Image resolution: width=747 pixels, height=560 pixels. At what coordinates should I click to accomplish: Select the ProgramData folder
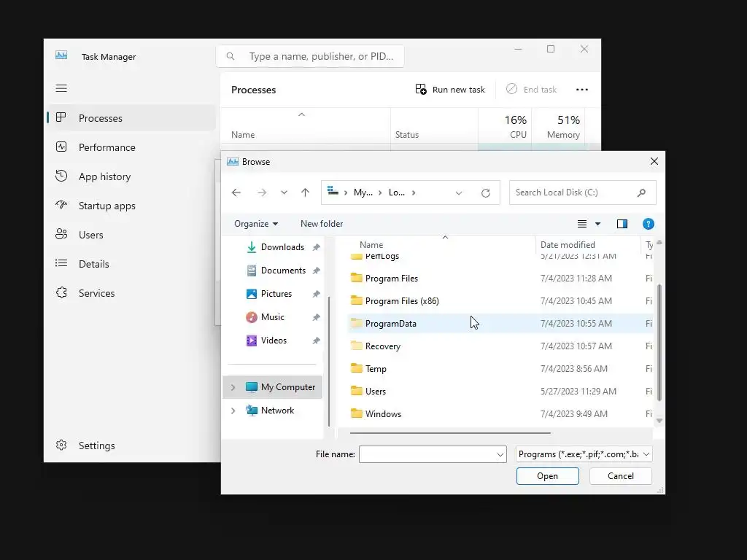coord(500,323)
